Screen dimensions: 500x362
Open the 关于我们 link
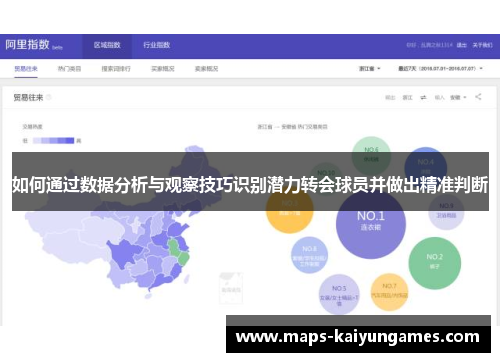coord(482,45)
